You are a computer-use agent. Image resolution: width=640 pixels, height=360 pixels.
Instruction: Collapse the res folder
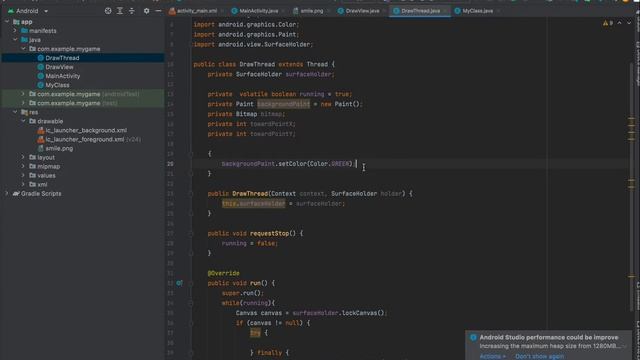point(15,112)
